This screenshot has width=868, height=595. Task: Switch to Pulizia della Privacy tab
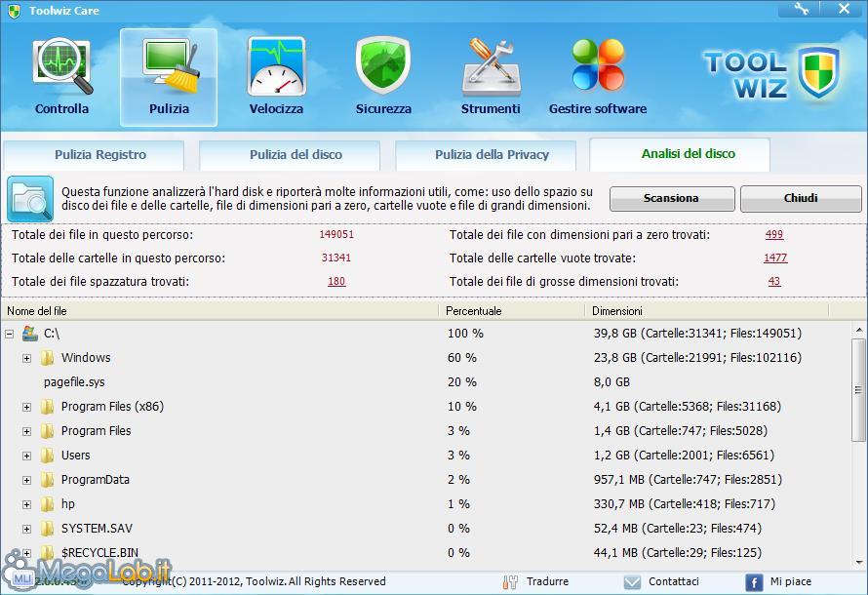[x=486, y=155]
